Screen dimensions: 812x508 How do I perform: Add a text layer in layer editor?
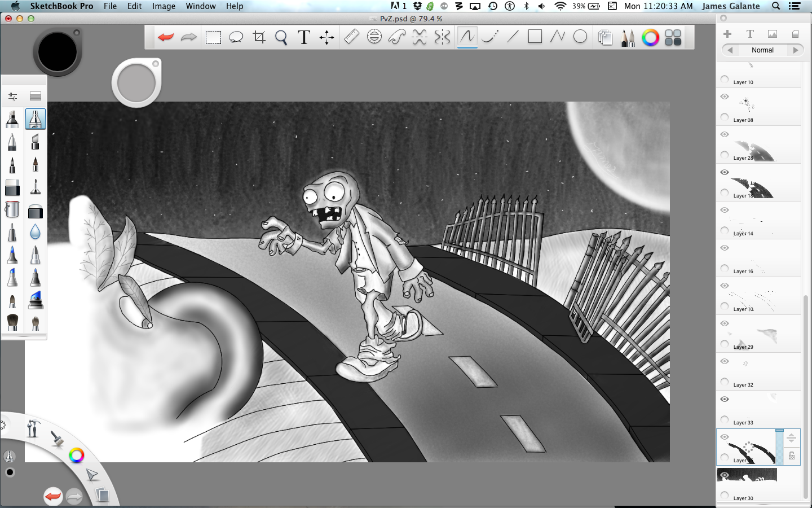[750, 34]
